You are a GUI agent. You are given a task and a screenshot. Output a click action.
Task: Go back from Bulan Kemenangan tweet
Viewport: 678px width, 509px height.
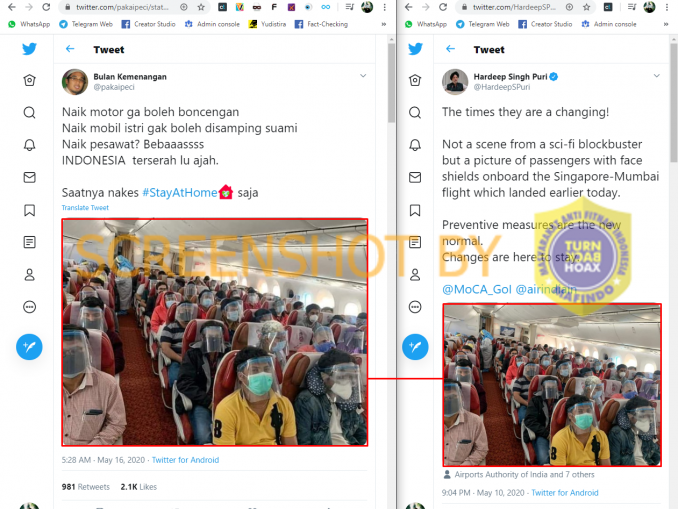(70, 49)
